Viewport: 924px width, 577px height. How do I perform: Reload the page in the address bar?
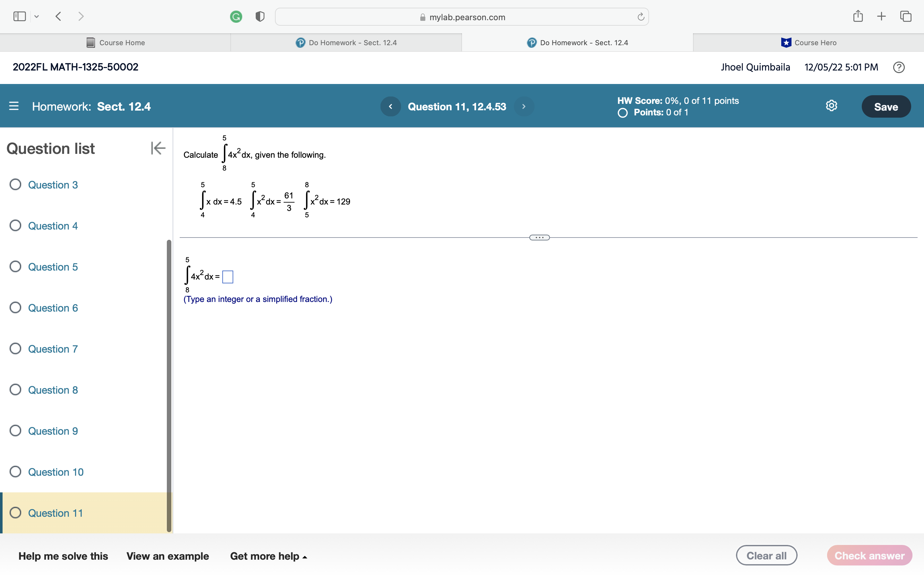641,17
